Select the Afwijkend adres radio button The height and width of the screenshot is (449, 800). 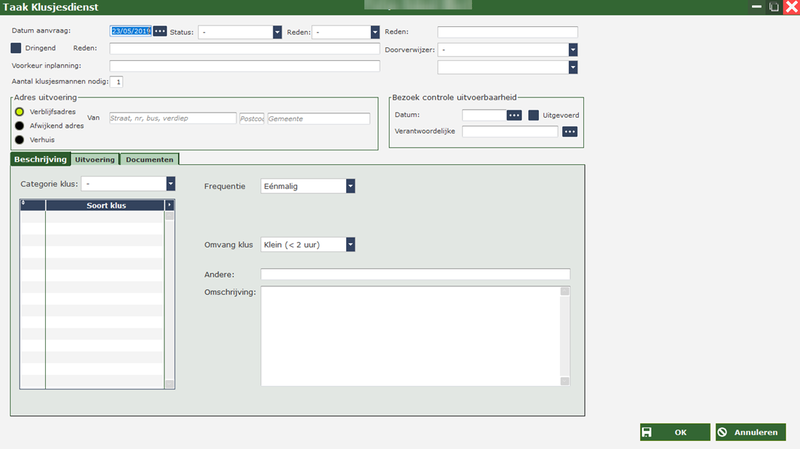tap(19, 126)
